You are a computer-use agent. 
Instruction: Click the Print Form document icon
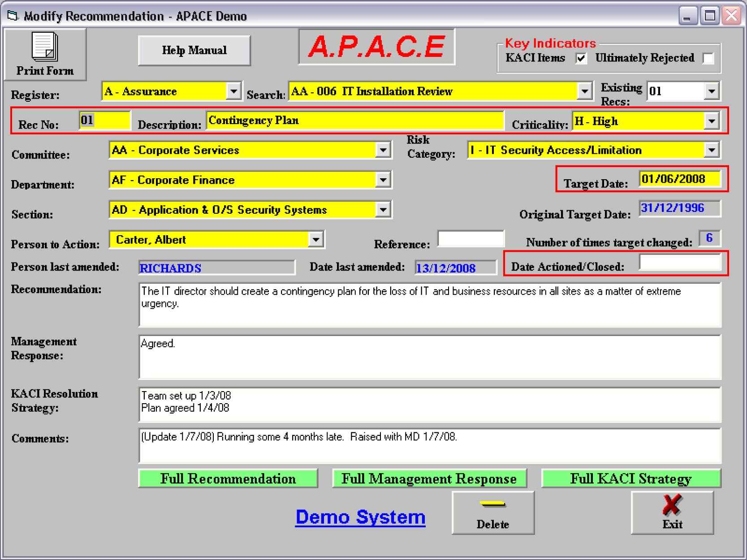[x=44, y=46]
